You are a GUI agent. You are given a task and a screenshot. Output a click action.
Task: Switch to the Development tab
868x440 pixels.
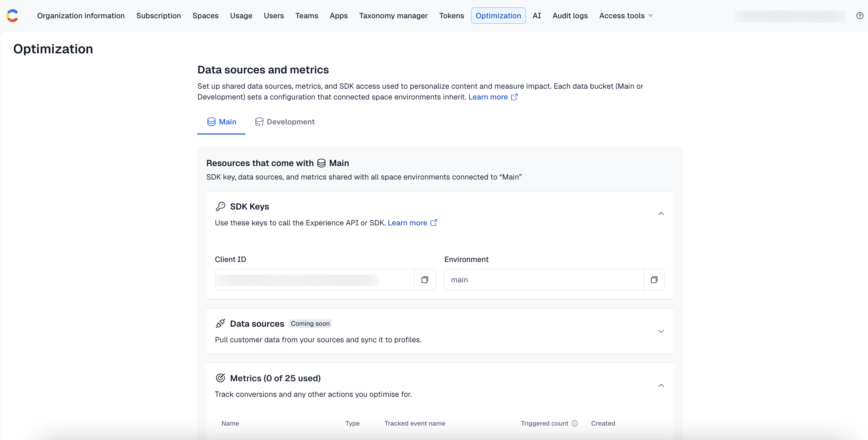(285, 122)
